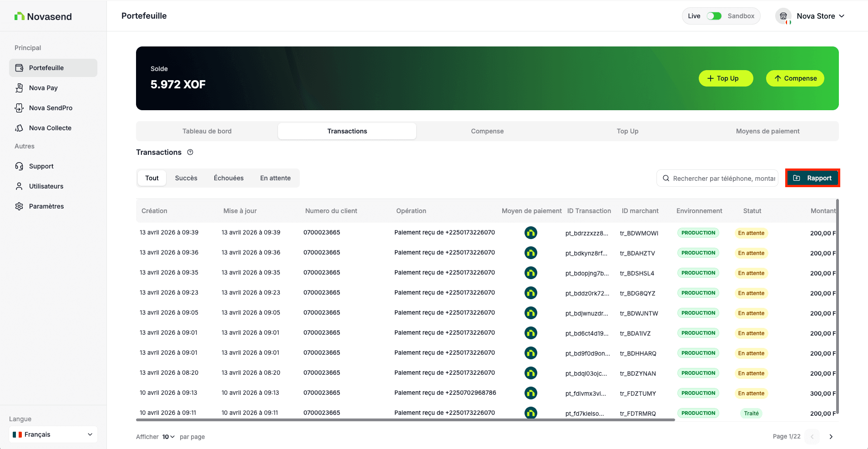Click merchant ID tr_BDZYNAN
868x449 pixels.
[638, 373]
